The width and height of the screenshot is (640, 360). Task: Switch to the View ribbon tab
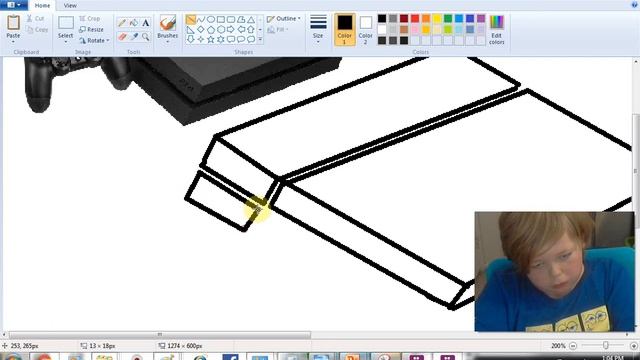70,6
